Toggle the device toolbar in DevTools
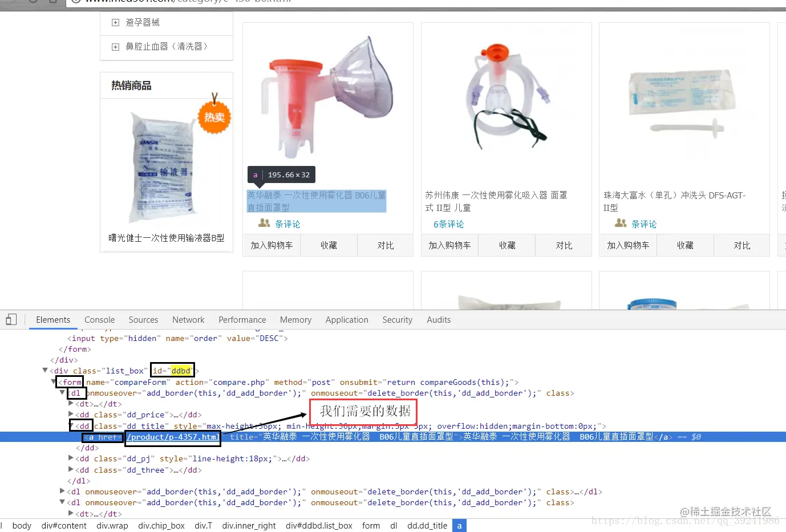Screen dimensions: 786x532 (10, 319)
